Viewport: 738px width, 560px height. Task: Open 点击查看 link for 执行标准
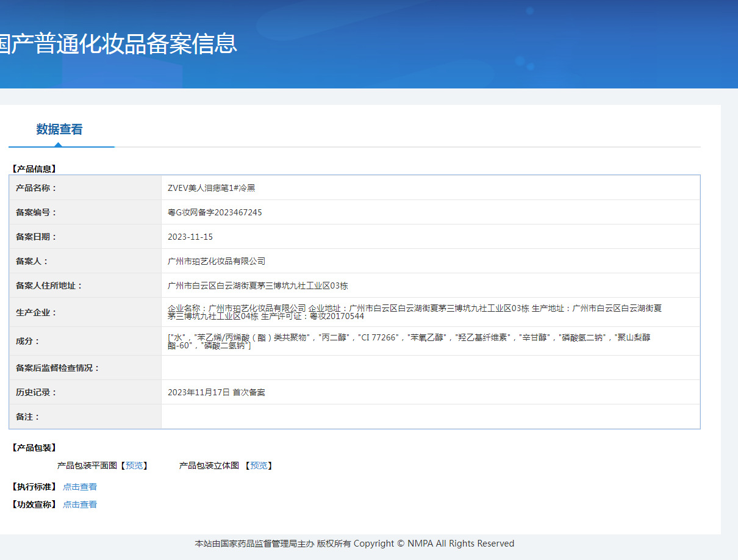point(80,487)
